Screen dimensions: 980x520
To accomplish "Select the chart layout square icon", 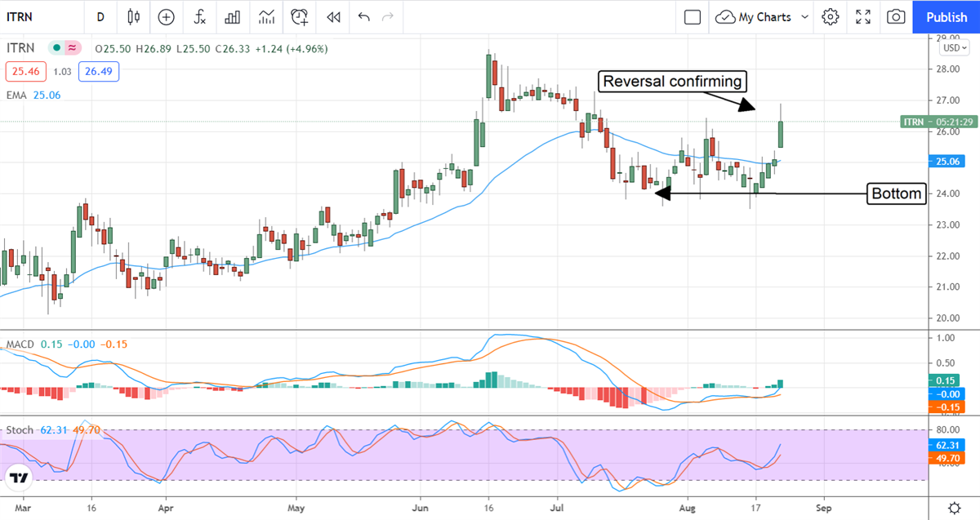I will (693, 16).
